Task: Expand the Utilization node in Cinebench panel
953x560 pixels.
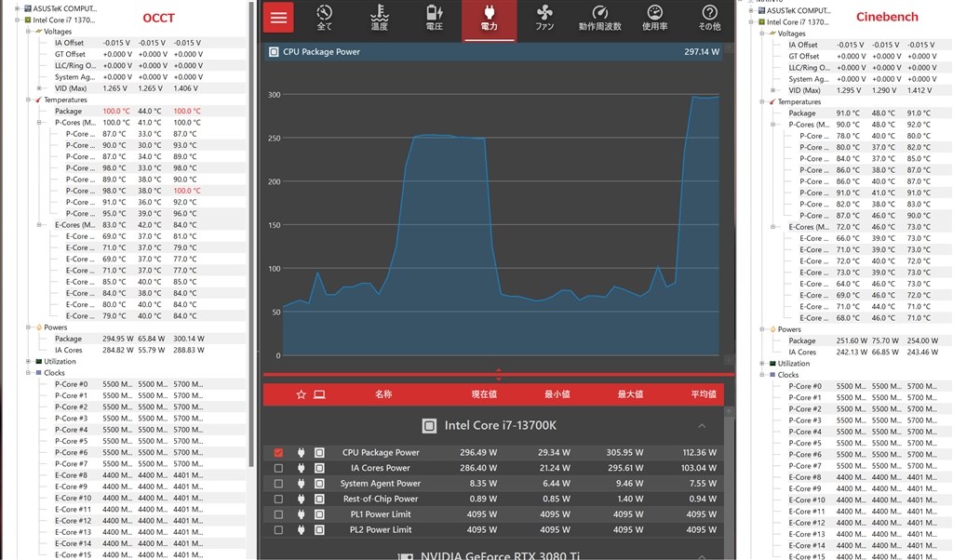Action: click(762, 363)
